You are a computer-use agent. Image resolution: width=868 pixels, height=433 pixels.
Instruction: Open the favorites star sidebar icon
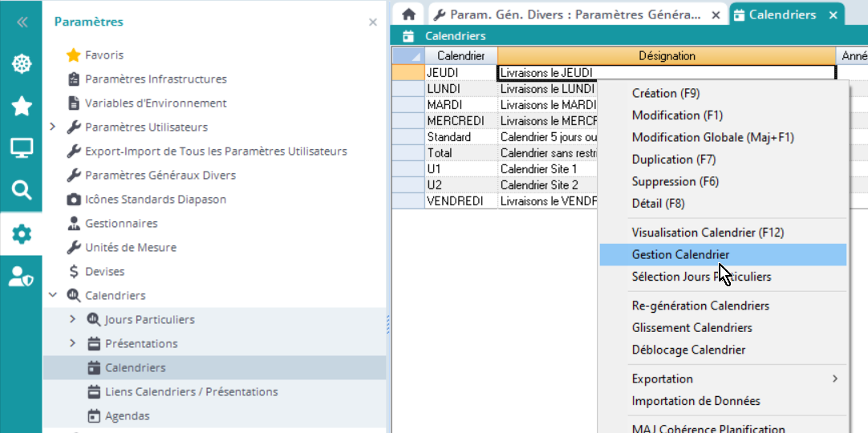point(21,106)
